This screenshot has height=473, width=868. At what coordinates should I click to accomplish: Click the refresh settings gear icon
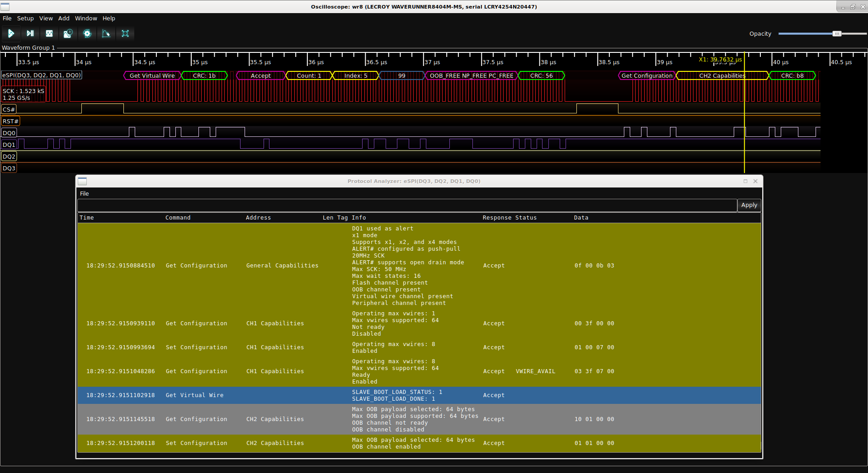tap(87, 33)
